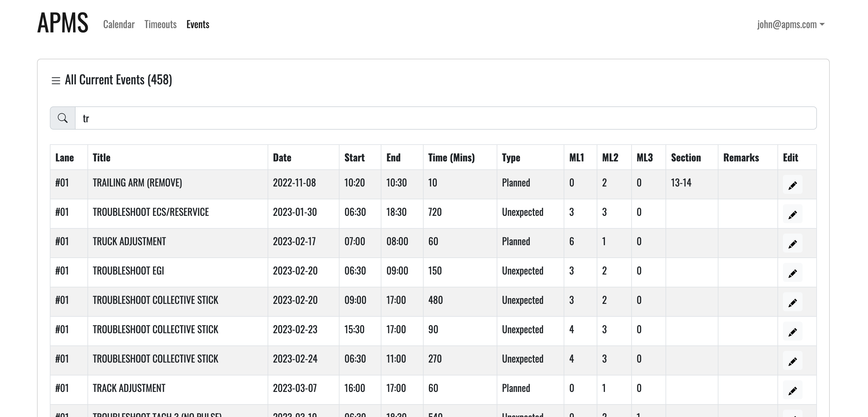Edit the 09:00 TROUBLESHOOT COLLECTIVE STICK event on 2023-02-20

pos(792,302)
